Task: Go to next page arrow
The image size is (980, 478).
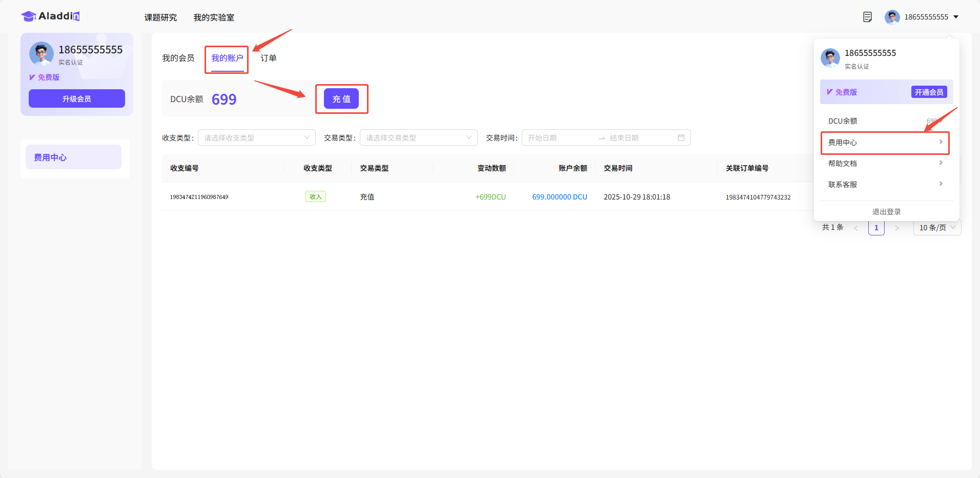Action: click(896, 228)
